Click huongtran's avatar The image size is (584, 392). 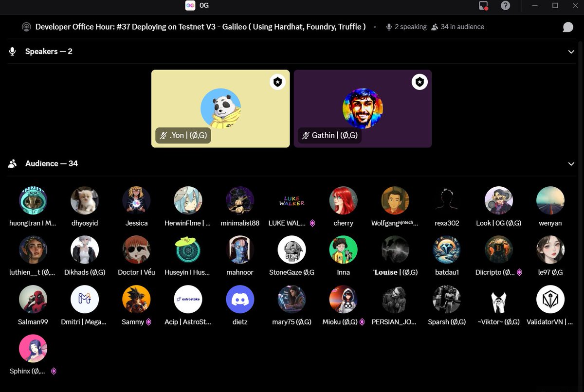pyautogui.click(x=33, y=200)
